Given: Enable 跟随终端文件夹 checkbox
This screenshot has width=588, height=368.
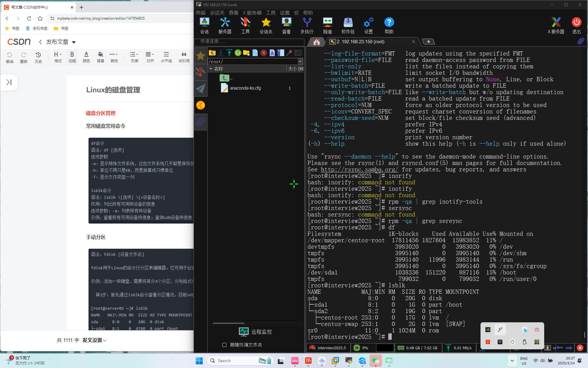Looking at the screenshot, I should coord(224,345).
